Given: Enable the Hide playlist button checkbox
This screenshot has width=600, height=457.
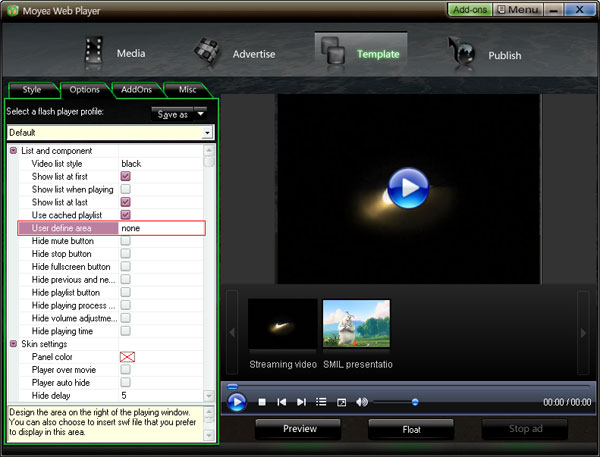Looking at the screenshot, I should [x=126, y=292].
